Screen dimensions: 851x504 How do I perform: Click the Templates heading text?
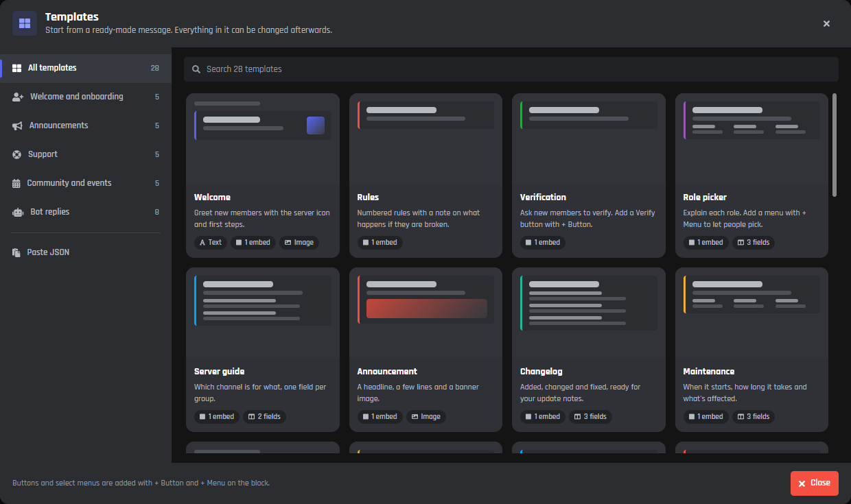point(72,17)
